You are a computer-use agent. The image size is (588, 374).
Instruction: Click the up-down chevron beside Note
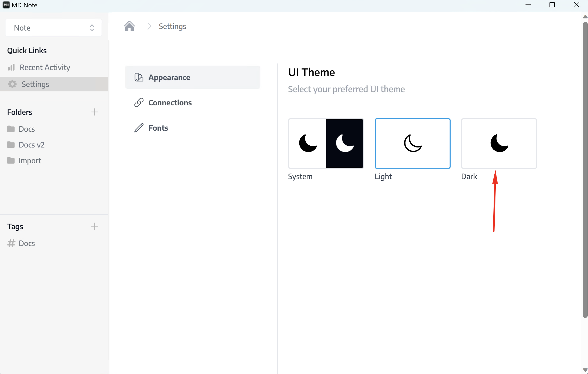click(92, 28)
